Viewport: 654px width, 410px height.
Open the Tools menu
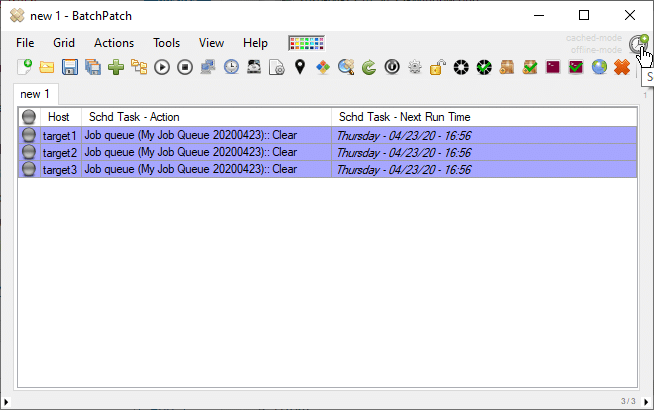(166, 43)
